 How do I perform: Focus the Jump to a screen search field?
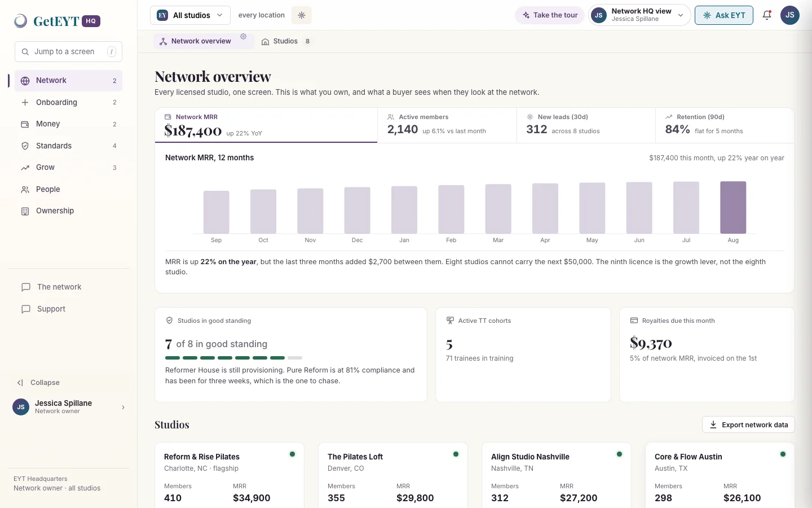68,51
